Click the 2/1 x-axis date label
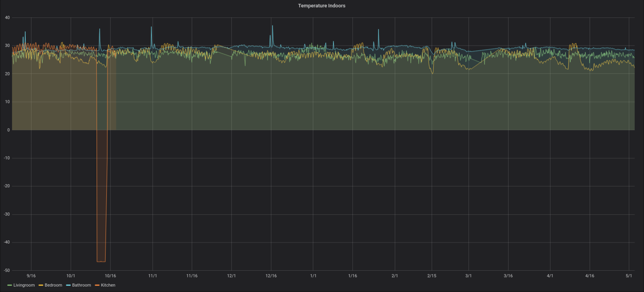Screen dimensions: 644x292 click(395, 276)
